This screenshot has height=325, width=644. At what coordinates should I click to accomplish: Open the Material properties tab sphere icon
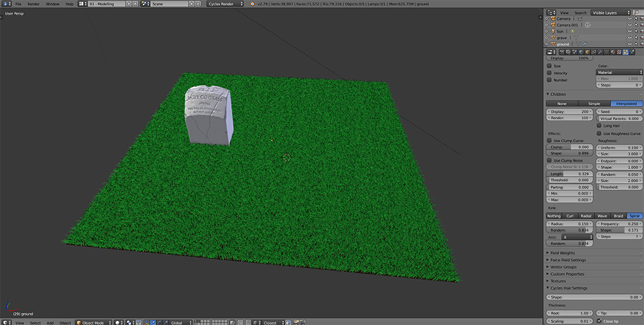click(x=613, y=52)
